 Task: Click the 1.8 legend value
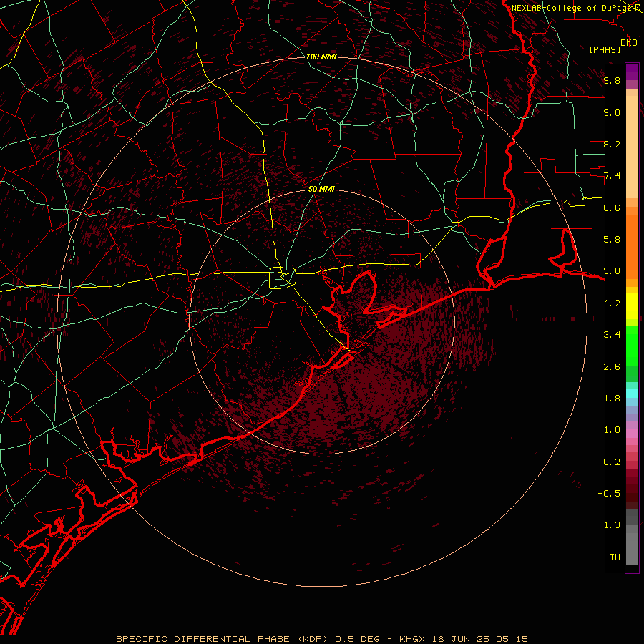click(x=612, y=399)
